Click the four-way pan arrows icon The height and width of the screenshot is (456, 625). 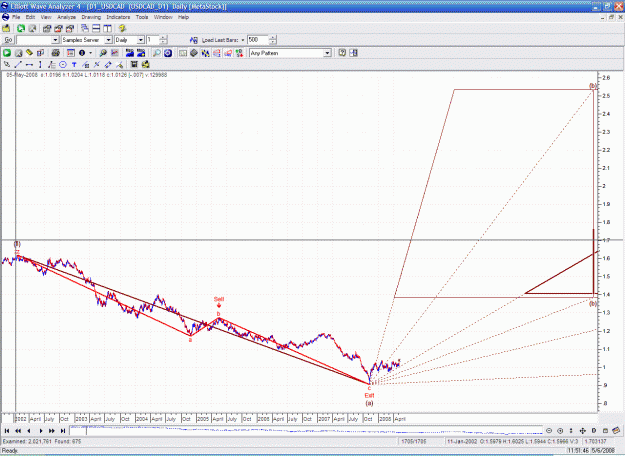(x=582, y=430)
